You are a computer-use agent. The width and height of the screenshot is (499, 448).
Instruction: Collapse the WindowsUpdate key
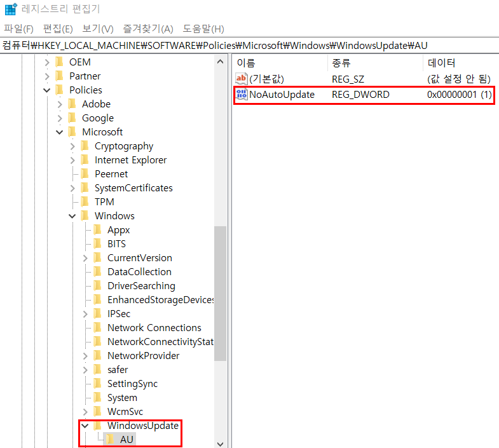click(x=85, y=426)
